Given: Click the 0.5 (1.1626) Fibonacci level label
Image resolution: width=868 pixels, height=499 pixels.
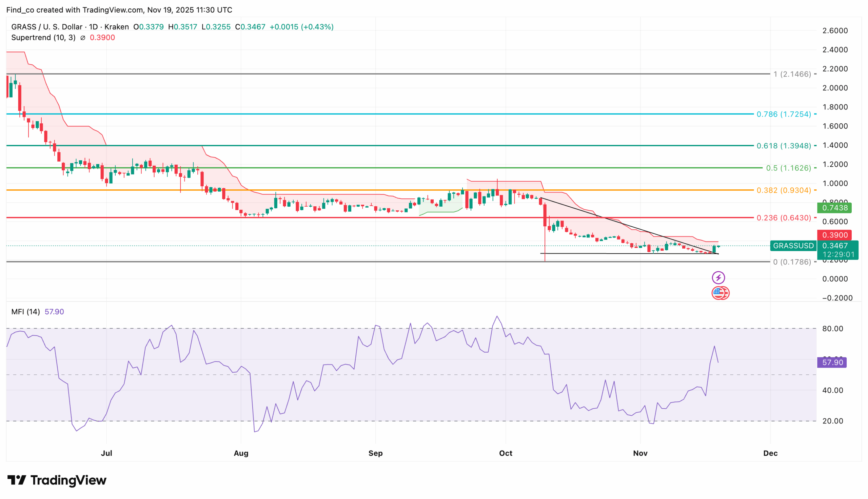Looking at the screenshot, I should coord(788,168).
